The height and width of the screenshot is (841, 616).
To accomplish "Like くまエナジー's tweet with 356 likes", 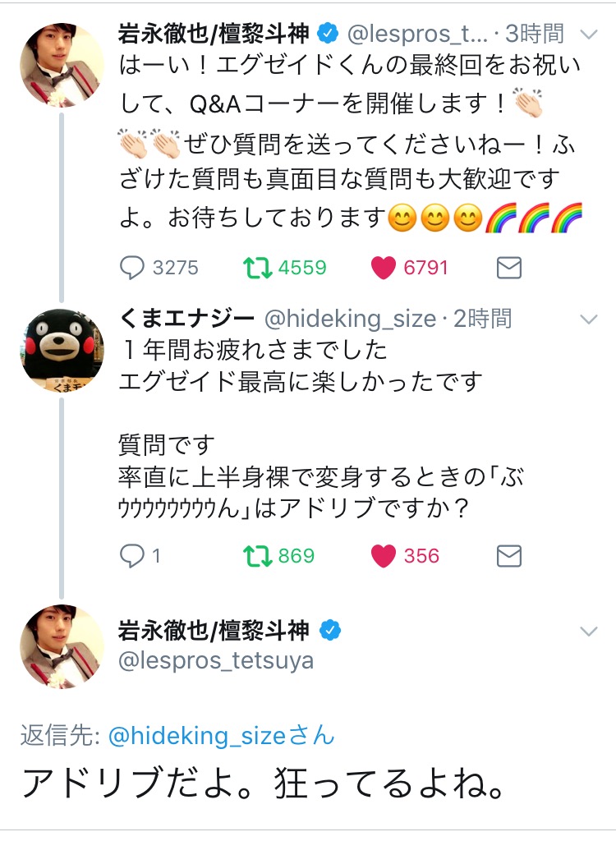I will pyautogui.click(x=383, y=556).
